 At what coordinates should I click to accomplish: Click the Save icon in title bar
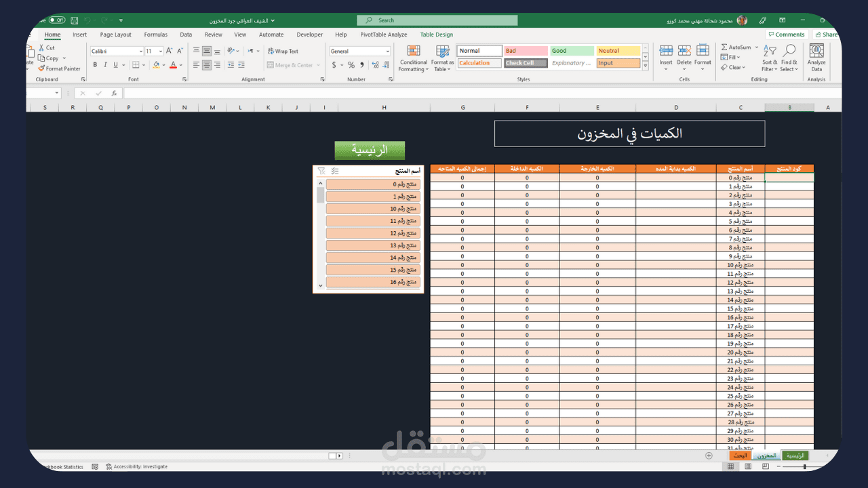point(75,20)
